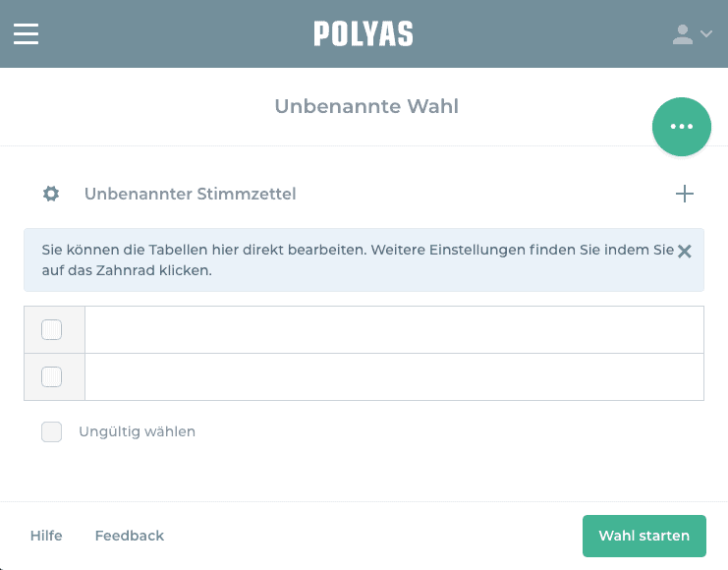The width and height of the screenshot is (728, 570).
Task: Click into the second row text field
Action: [x=393, y=376]
